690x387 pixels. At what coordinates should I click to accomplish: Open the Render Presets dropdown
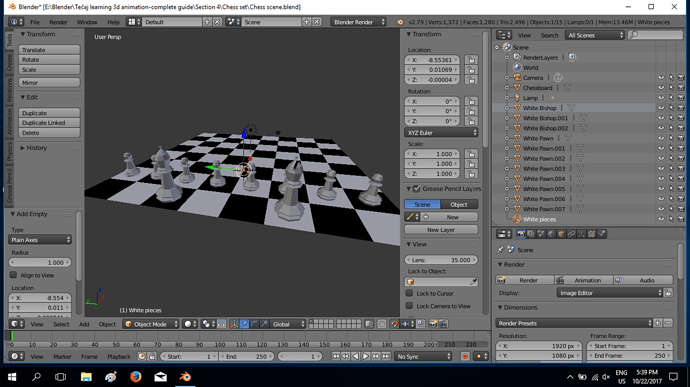574,323
